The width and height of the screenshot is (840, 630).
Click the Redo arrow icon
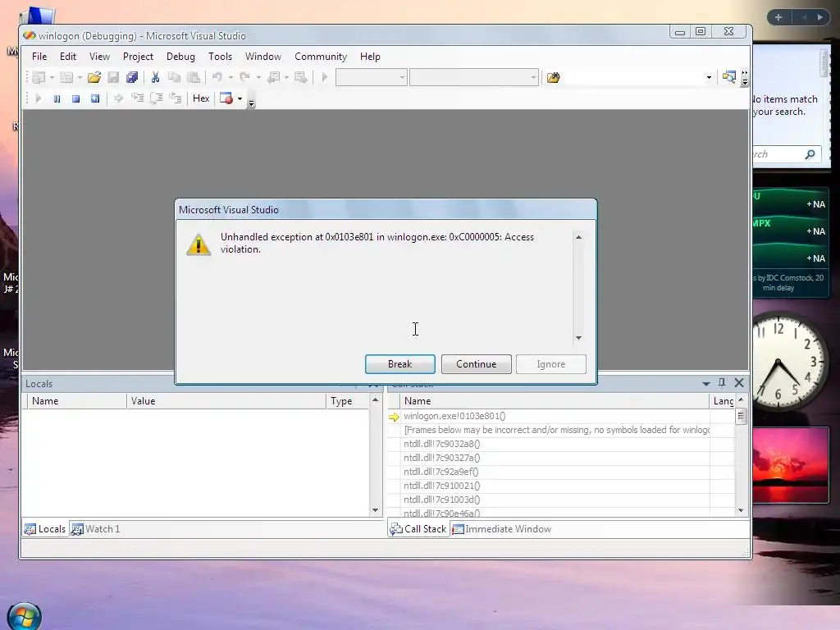(x=244, y=78)
